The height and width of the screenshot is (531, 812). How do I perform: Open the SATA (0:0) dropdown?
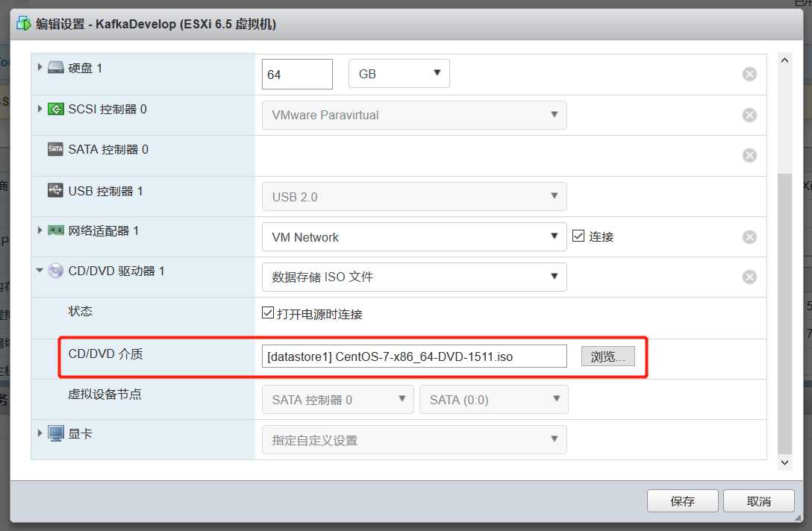pos(494,400)
